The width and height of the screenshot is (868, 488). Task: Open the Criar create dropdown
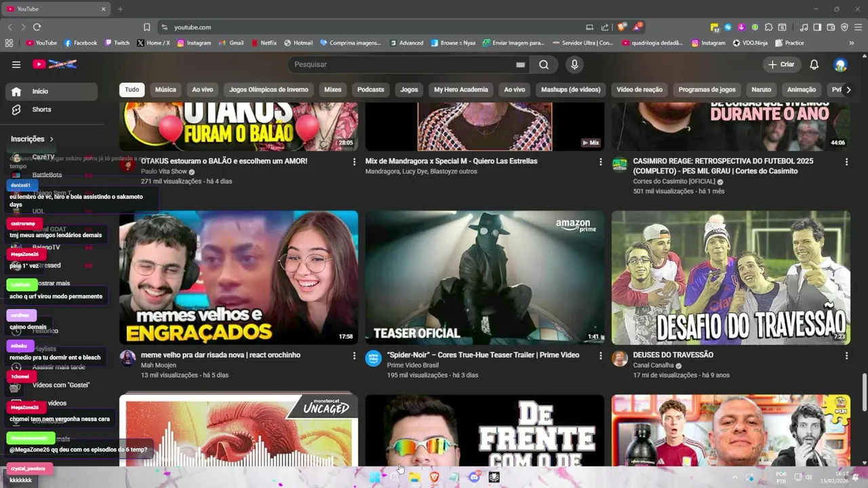click(781, 64)
